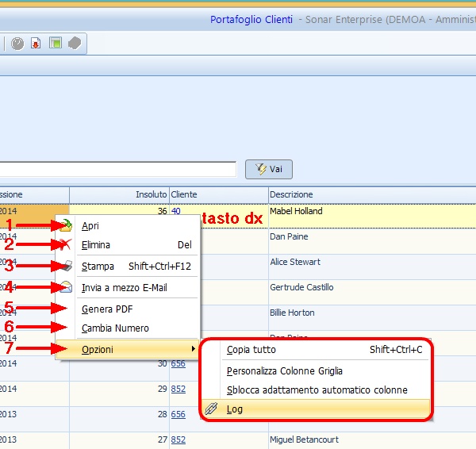This screenshot has height=449, width=476.
Task: Expand the Opzioni submenu arrow
Action: 193,349
